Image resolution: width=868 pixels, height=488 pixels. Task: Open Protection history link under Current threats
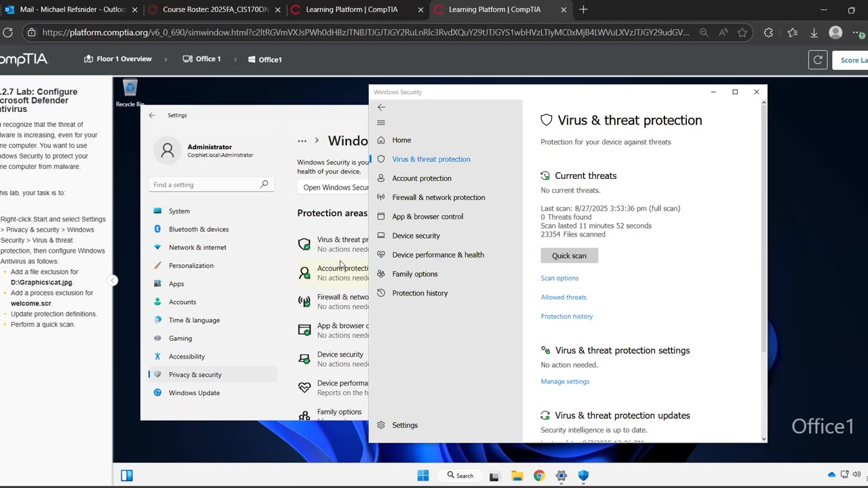point(567,317)
